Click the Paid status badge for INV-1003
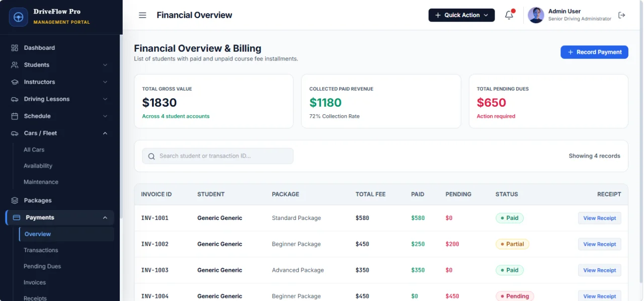Viewport: 644px width, 301px height. (x=510, y=270)
